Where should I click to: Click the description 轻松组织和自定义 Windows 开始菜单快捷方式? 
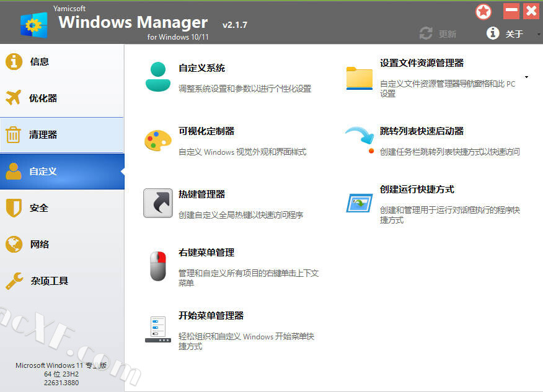(246, 341)
